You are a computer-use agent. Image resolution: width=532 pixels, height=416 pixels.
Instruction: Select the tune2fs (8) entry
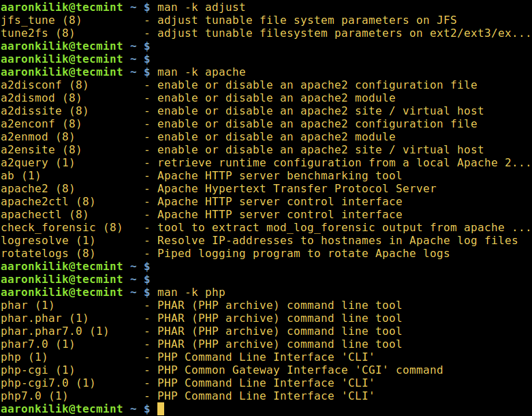(37, 33)
